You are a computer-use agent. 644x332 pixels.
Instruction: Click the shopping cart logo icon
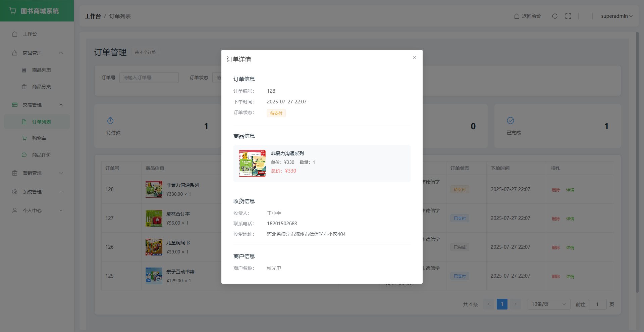click(x=13, y=11)
